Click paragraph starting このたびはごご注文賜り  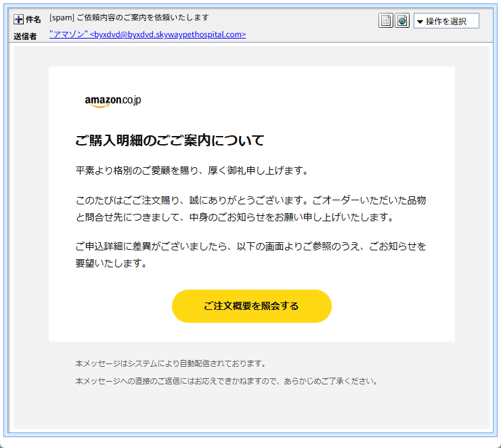pyautogui.click(x=250, y=208)
